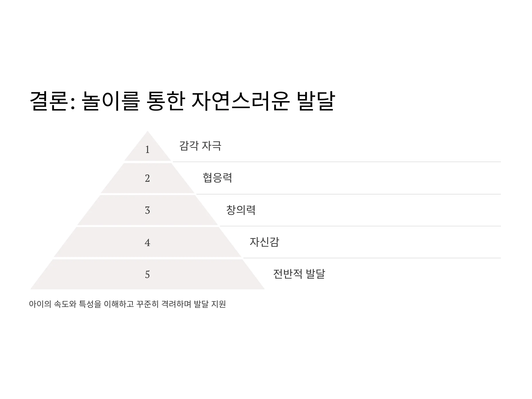
Task: Click the 감각 자극 label
Action: coord(200,146)
